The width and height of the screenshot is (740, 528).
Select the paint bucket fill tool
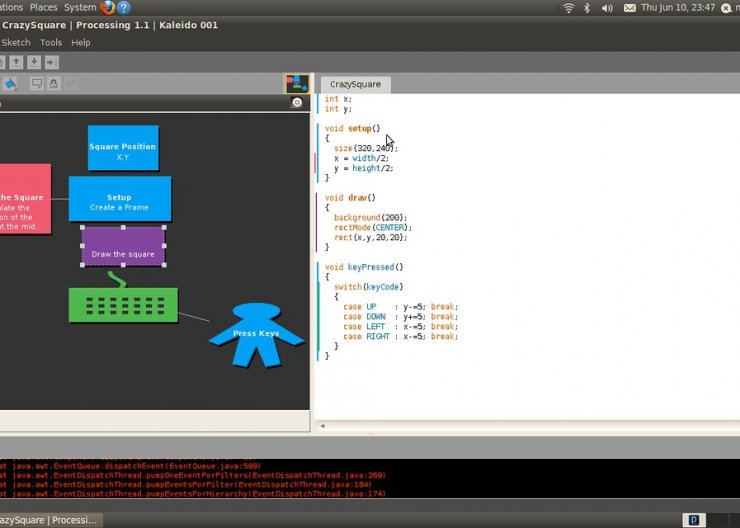pyautogui.click(x=10, y=84)
